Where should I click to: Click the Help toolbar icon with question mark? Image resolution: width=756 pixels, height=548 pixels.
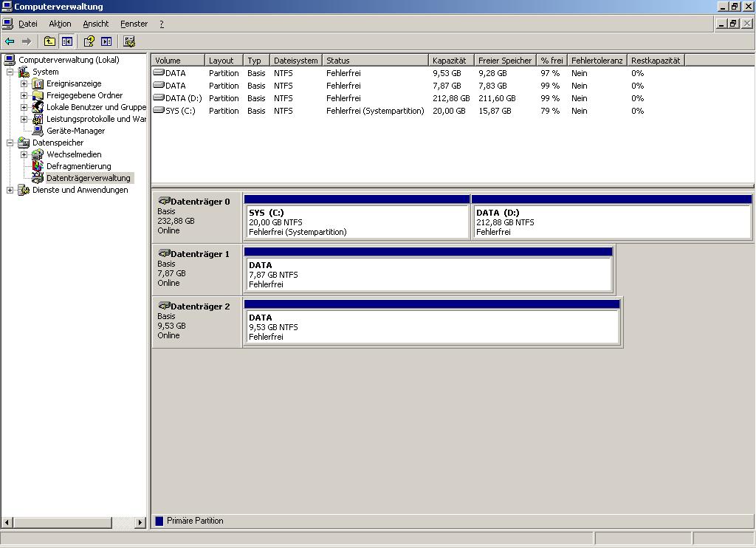coord(89,41)
